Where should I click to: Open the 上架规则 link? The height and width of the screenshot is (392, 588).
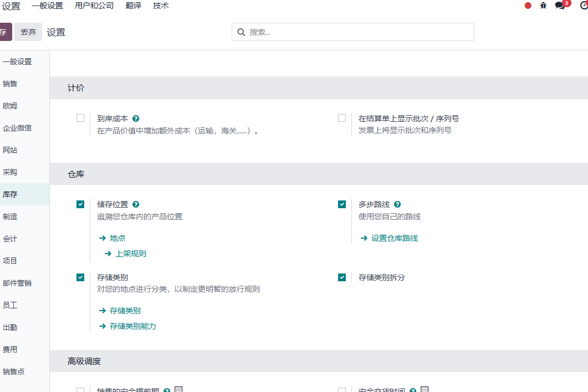coord(130,254)
